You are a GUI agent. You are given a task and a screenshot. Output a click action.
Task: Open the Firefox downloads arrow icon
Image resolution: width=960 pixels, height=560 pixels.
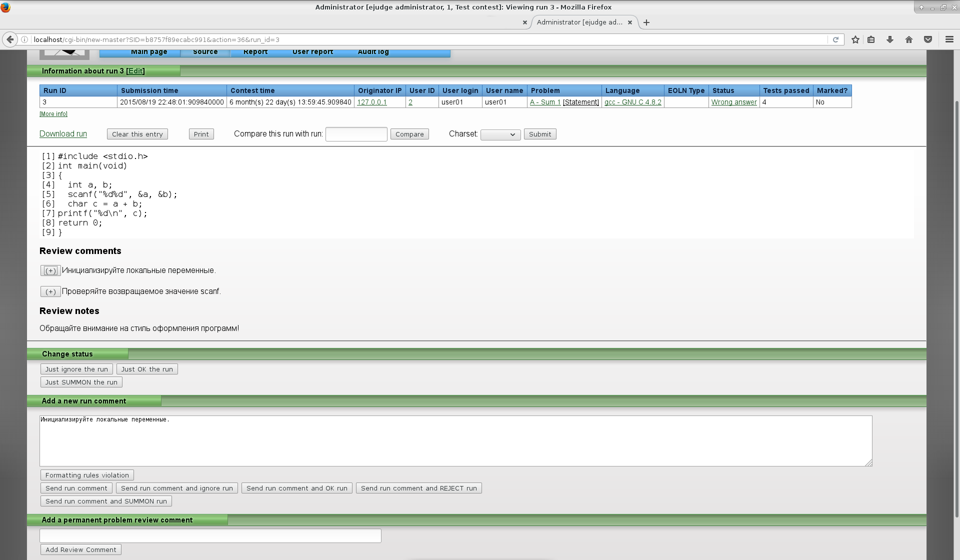point(890,39)
